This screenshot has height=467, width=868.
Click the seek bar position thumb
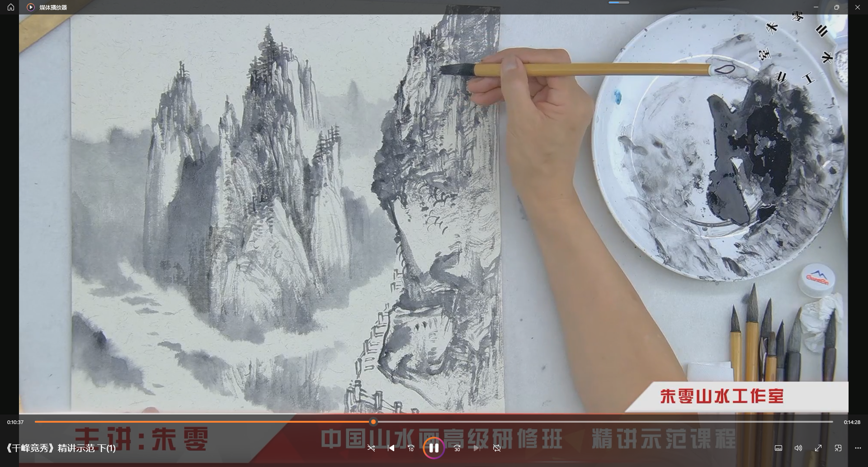[x=373, y=422]
